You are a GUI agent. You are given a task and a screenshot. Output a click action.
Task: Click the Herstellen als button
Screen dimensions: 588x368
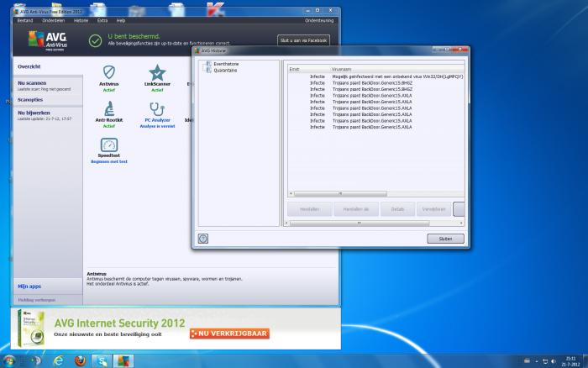tap(356, 209)
